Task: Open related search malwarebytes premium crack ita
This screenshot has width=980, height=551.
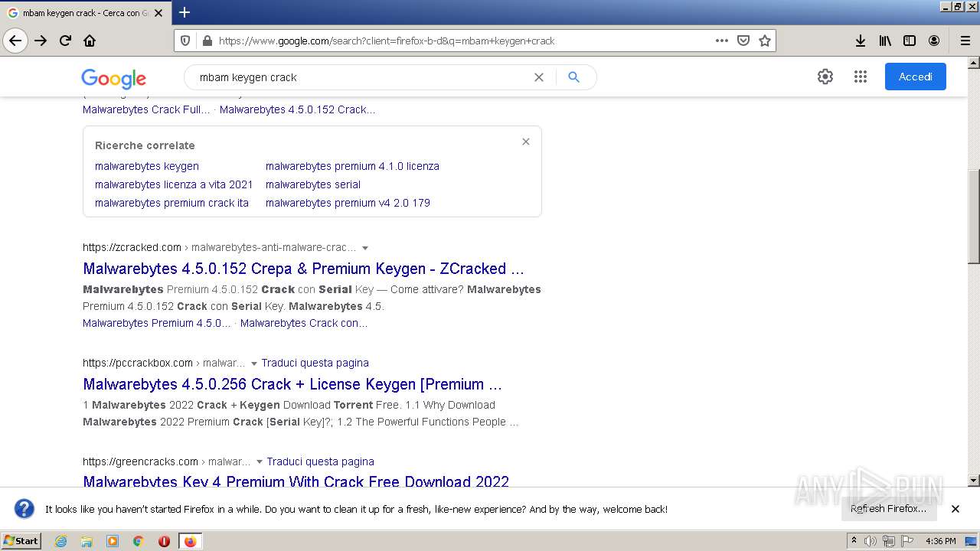Action: 171,203
